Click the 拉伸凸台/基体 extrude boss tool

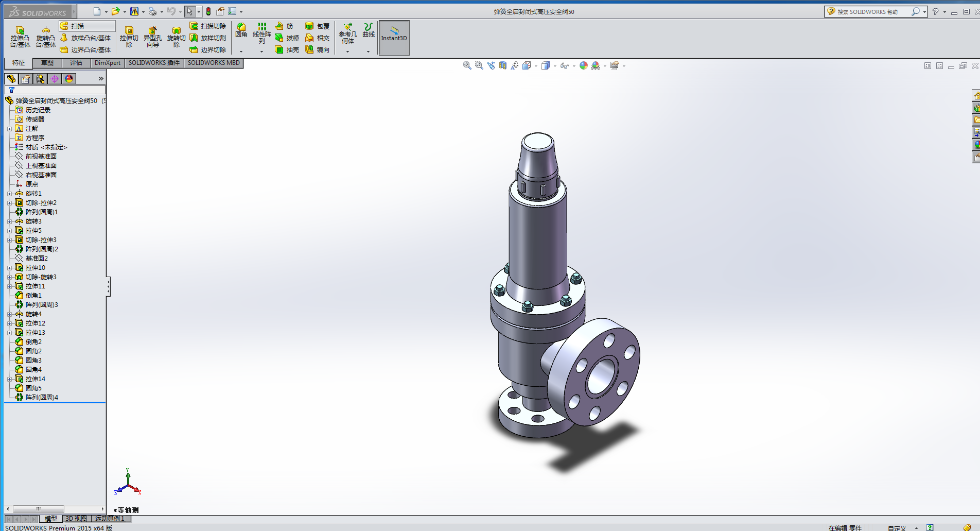[20, 37]
